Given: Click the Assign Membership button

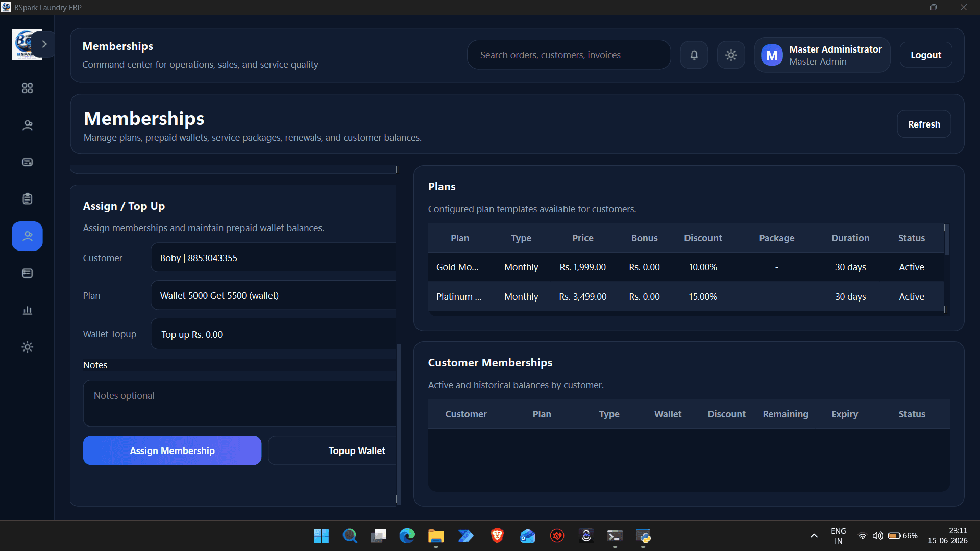Looking at the screenshot, I should pyautogui.click(x=172, y=450).
